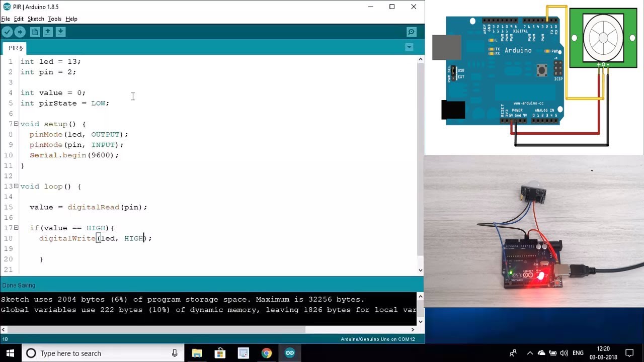Click on "pinMode(pin, INPUT);" line

pos(76,145)
